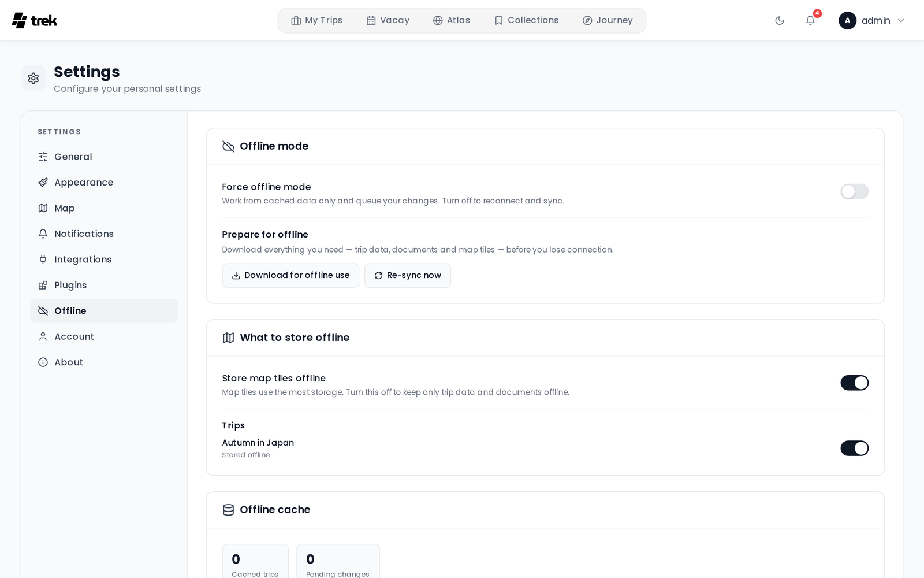Click the red notification count badge

[x=817, y=13]
